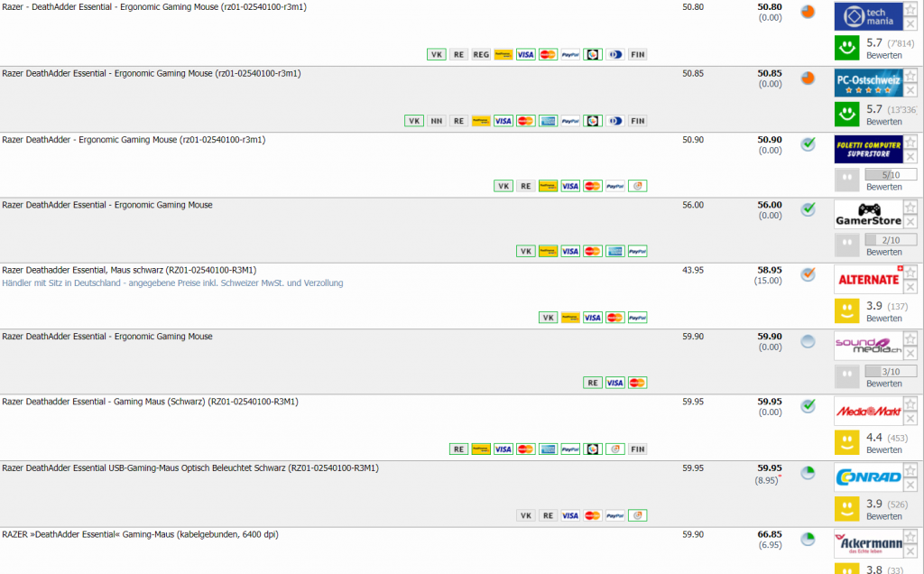Image resolution: width=924 pixels, height=574 pixels.
Task: Open the RAZER »DeathAdder Essential« kabelgebunden offer
Action: point(140,534)
